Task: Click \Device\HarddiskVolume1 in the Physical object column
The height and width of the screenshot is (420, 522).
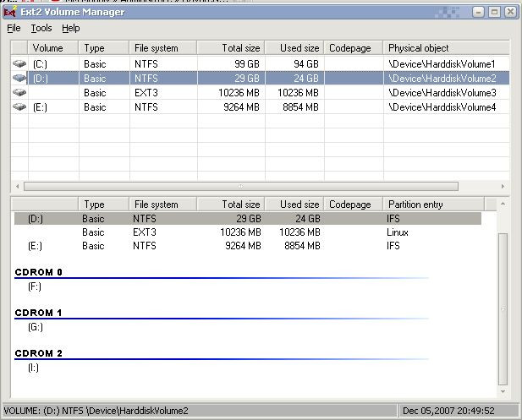Action: coord(442,64)
